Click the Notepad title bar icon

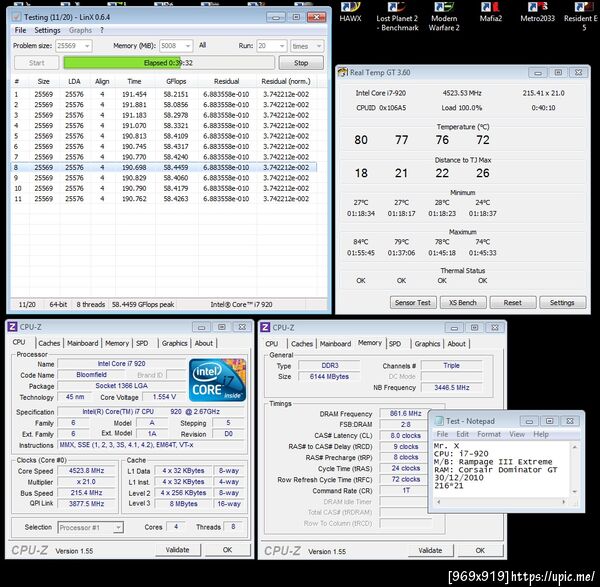[x=439, y=421]
